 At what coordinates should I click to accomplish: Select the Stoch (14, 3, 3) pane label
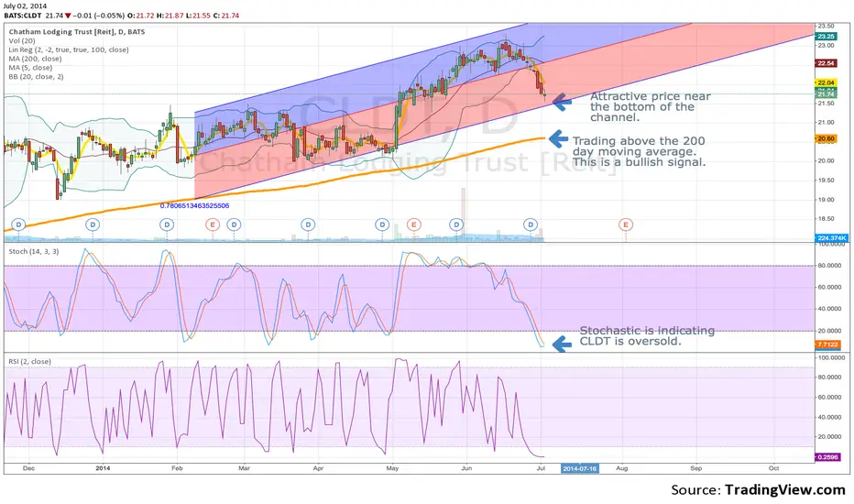(x=34, y=252)
